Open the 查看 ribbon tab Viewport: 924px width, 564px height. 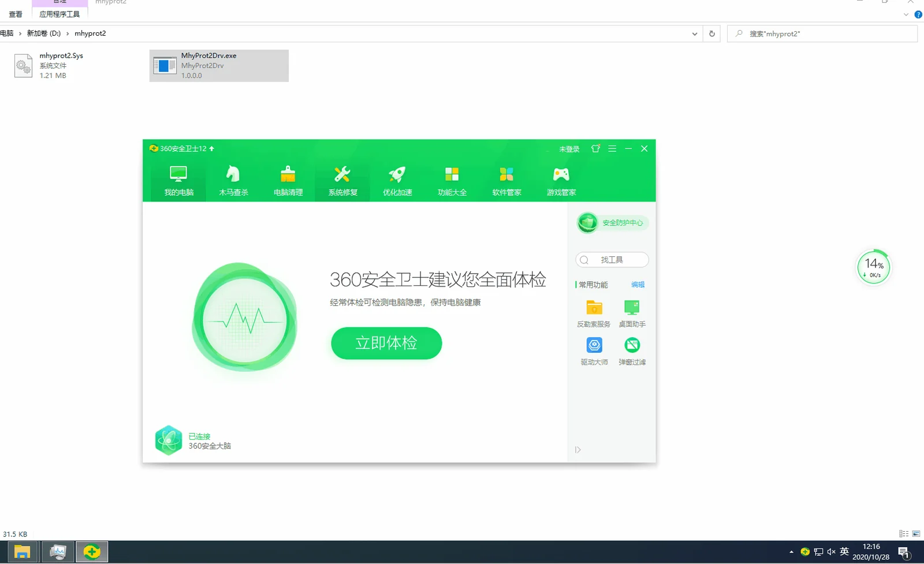16,14
